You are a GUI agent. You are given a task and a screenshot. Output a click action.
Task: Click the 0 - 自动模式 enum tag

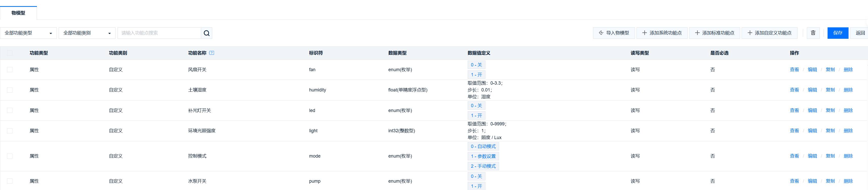click(x=483, y=146)
